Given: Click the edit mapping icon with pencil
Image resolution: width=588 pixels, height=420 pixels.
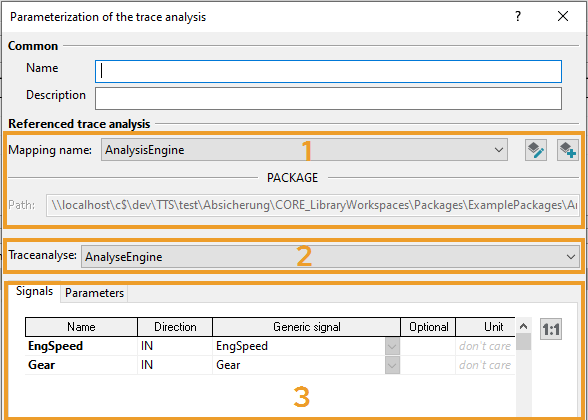Looking at the screenshot, I should point(536,150).
